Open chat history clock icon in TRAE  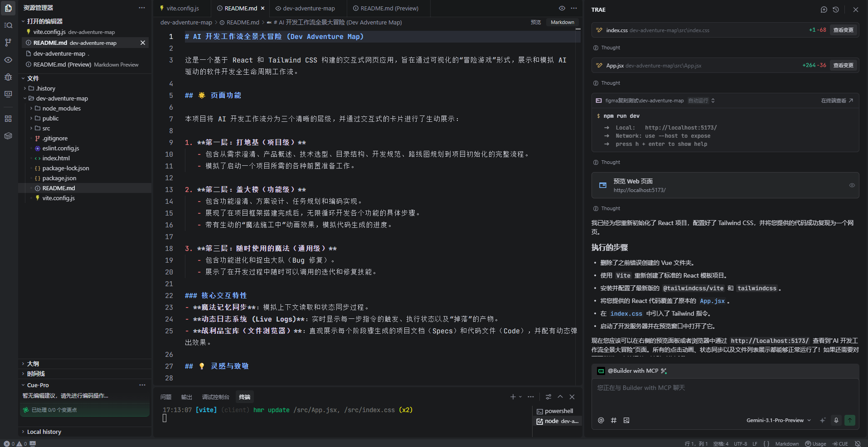click(835, 10)
